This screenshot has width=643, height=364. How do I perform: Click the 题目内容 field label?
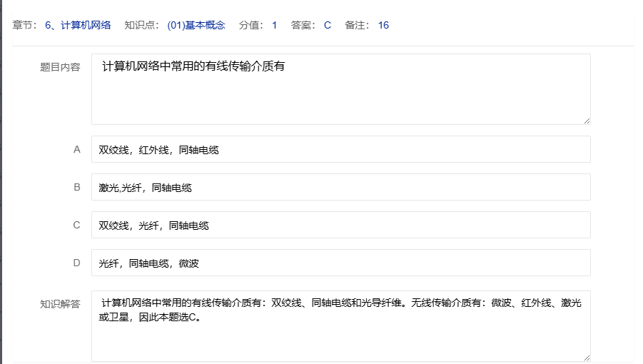pos(60,68)
